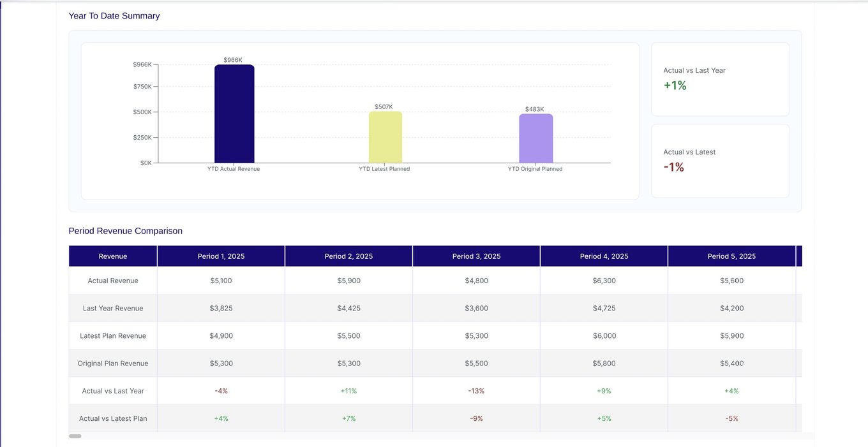Click the Period 5, 2025 column header
The width and height of the screenshot is (868, 447).
pos(732,256)
